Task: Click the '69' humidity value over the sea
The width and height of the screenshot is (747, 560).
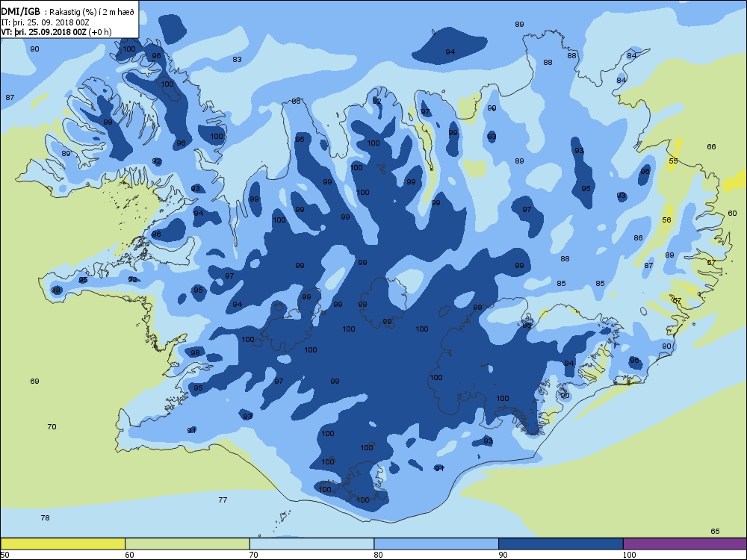Action: [x=34, y=382]
